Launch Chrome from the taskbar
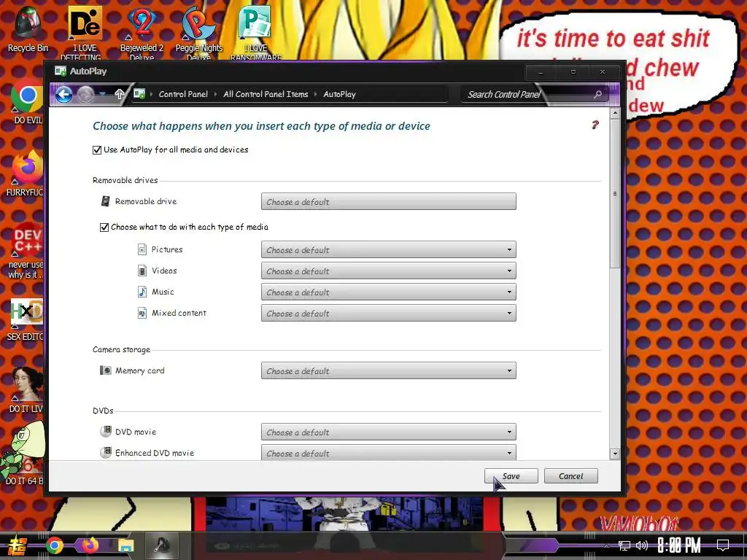The width and height of the screenshot is (747, 560). coord(54,545)
